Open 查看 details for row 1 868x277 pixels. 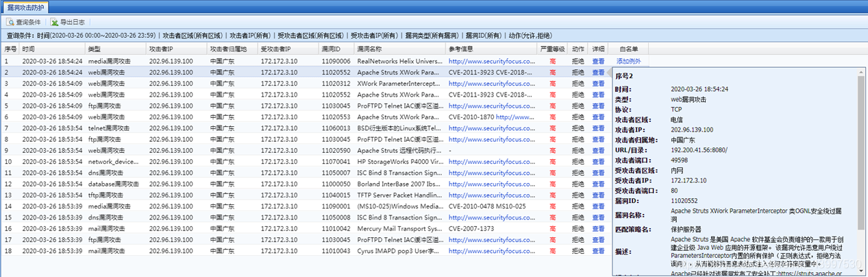(x=598, y=61)
